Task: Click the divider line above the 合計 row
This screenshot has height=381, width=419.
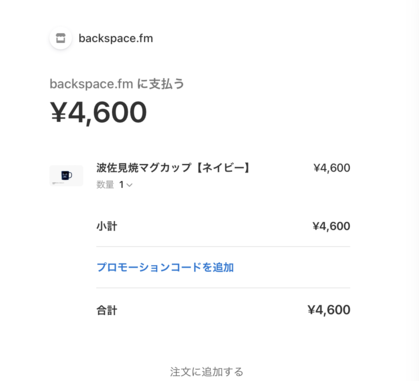Action: point(223,288)
